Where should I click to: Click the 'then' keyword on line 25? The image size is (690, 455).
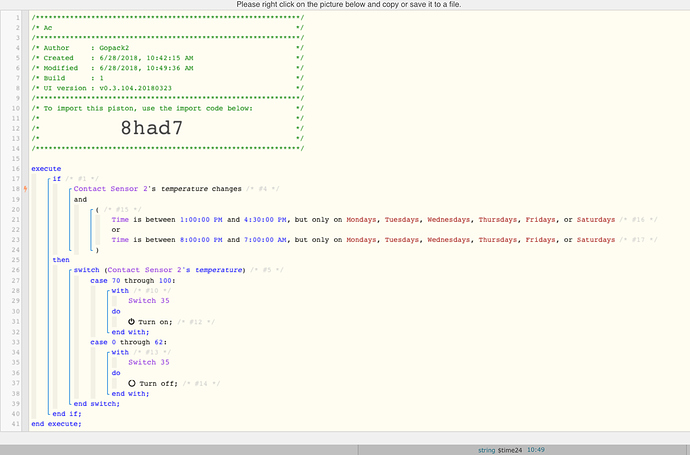(x=61, y=260)
